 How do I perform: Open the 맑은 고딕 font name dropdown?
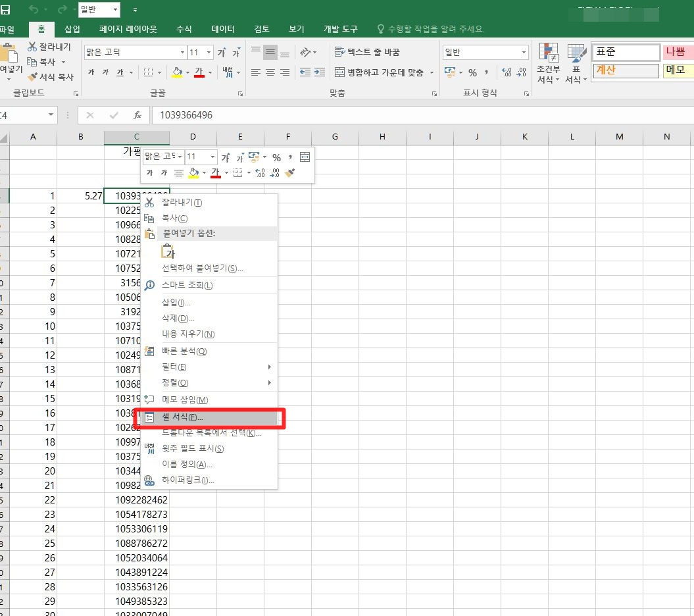coord(182,52)
